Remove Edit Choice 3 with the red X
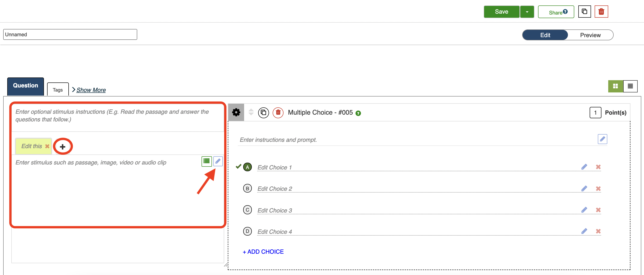 point(598,210)
